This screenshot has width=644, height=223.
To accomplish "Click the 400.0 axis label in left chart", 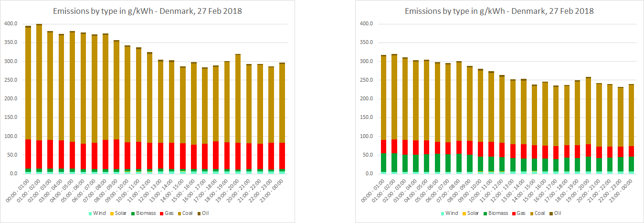I will tap(11, 24).
